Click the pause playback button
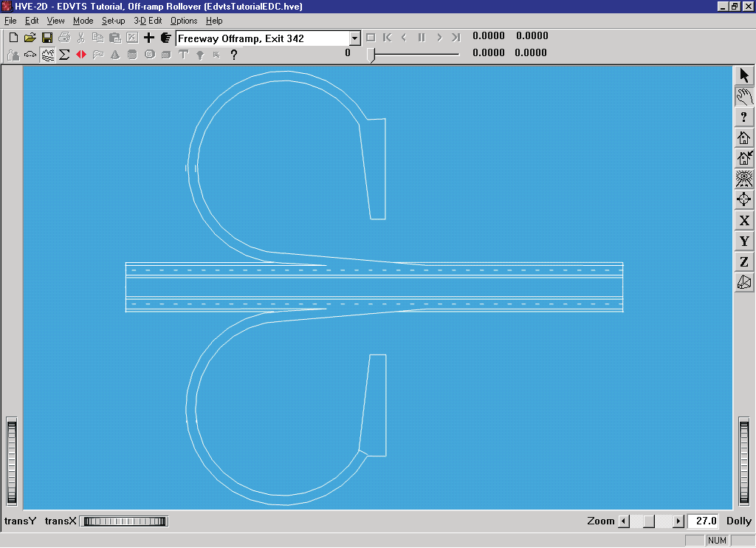The height and width of the screenshot is (548, 756). point(422,38)
